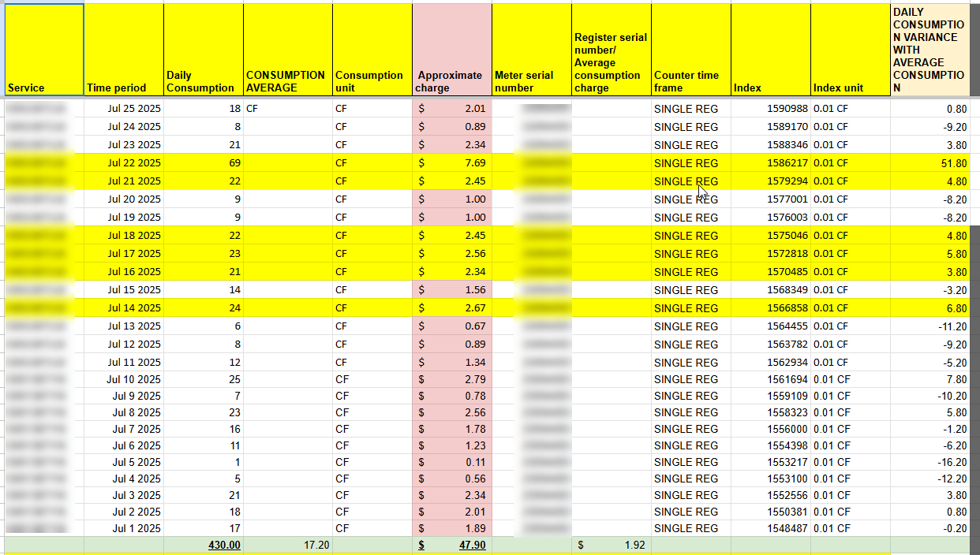This screenshot has width=980, height=555.
Task: Click the charge cell showing 7.69
Action: 452,163
